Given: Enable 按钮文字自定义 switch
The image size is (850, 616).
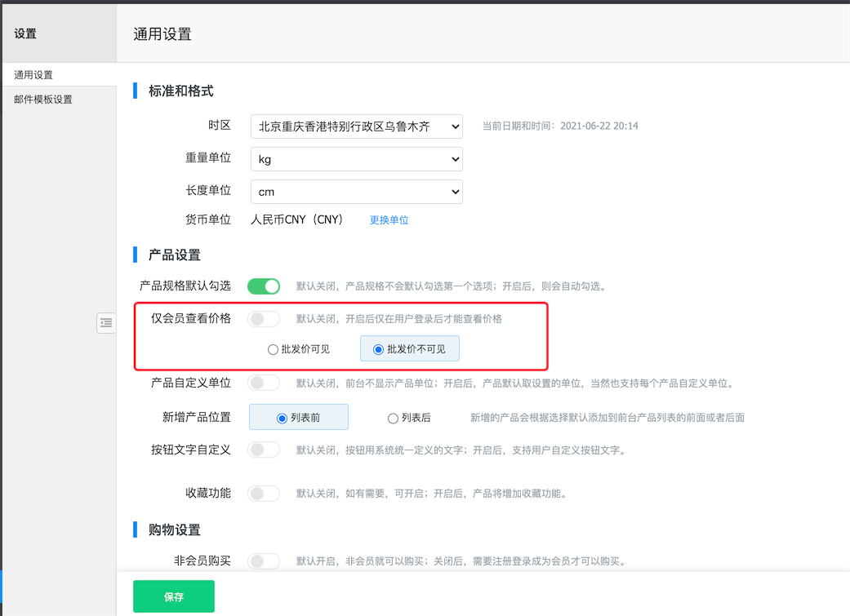Looking at the screenshot, I should 264,450.
